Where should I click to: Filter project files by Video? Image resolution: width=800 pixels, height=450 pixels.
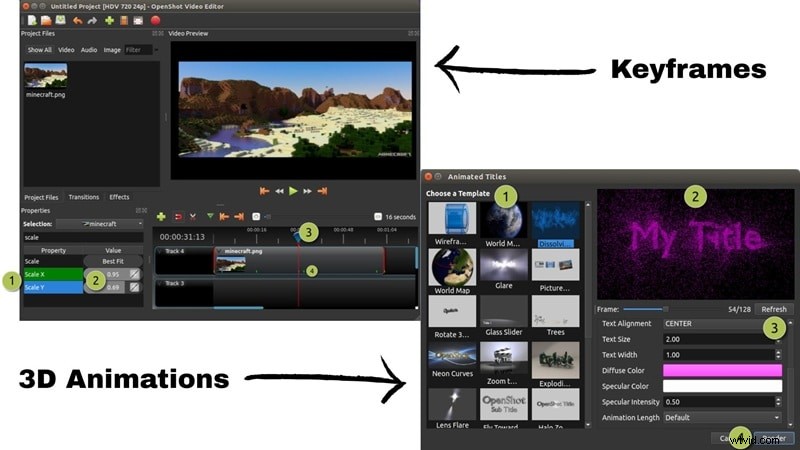[x=66, y=49]
